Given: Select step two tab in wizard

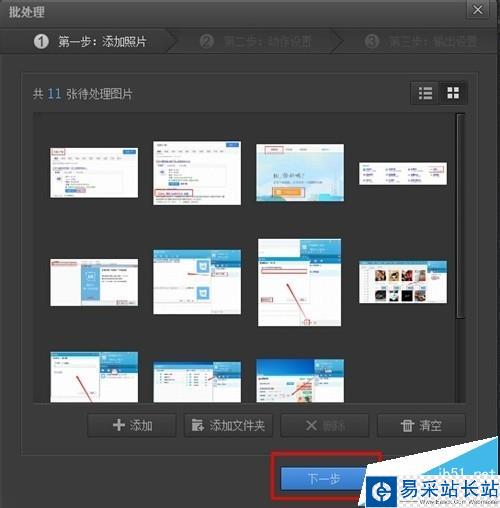Looking at the screenshot, I should coord(256,42).
